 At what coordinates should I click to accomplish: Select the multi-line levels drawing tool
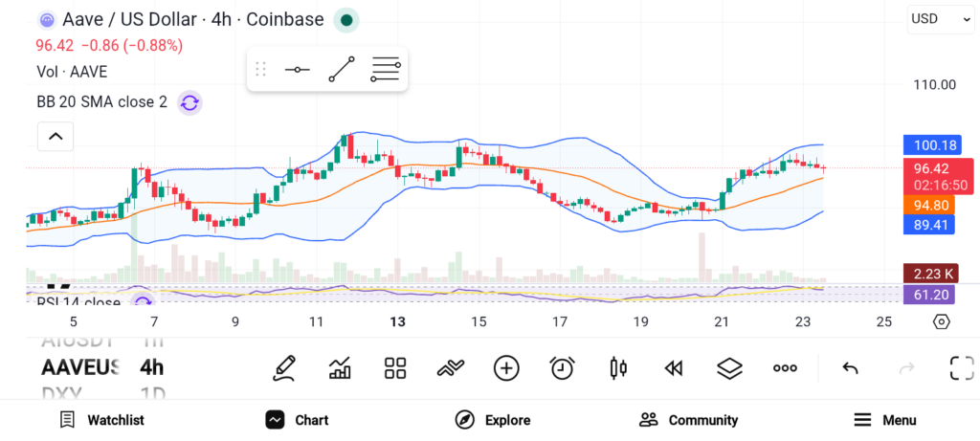pos(386,69)
